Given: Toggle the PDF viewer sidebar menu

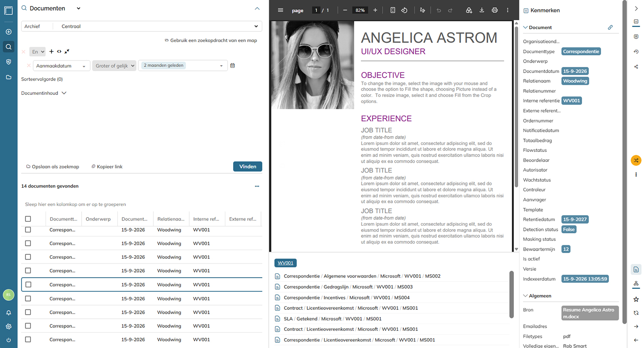Looking at the screenshot, I should [x=281, y=10].
